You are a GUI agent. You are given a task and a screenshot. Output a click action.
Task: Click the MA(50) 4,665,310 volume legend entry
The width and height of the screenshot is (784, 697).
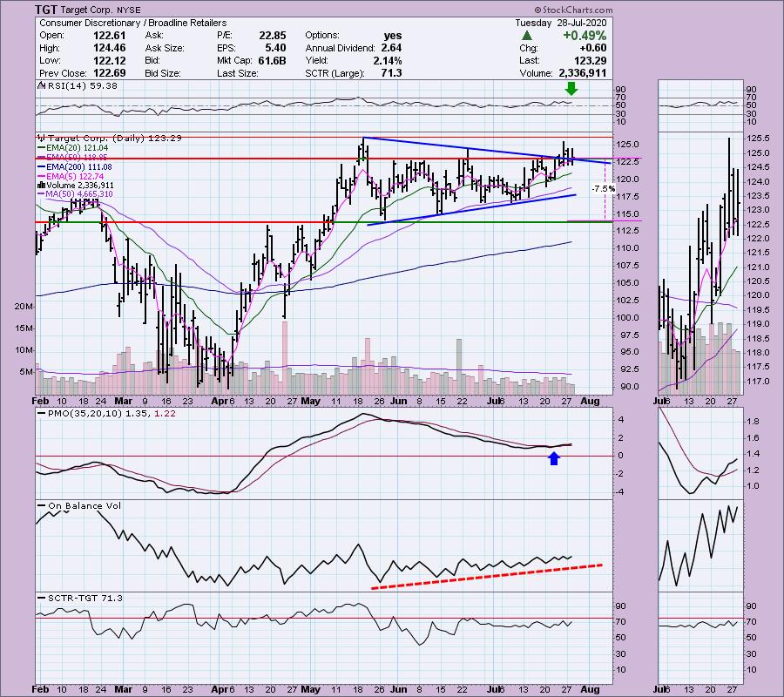76,194
